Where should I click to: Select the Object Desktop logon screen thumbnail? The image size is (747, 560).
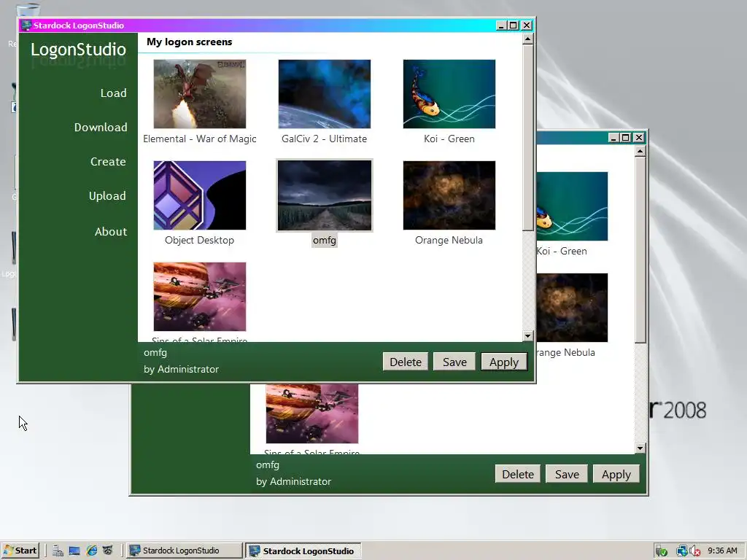200,195
